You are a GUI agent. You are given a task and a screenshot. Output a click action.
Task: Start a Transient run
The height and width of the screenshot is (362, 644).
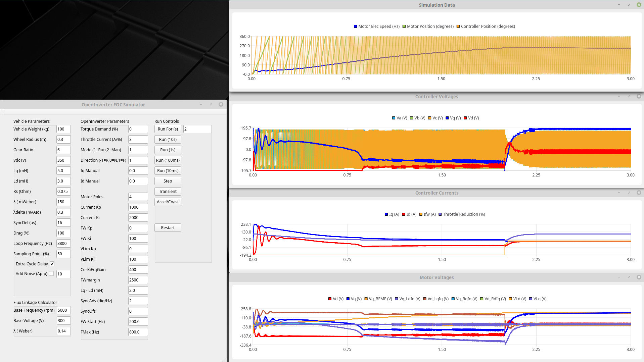(x=168, y=192)
